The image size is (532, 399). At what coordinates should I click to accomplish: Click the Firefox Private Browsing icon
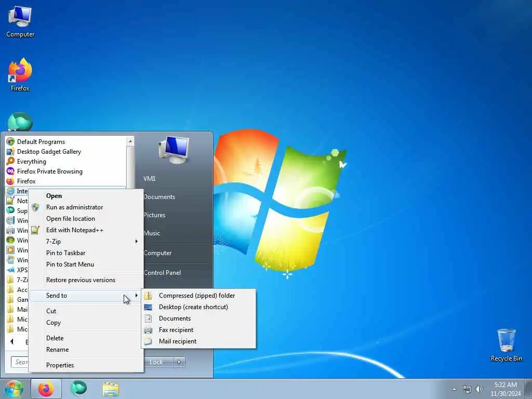pyautogui.click(x=10, y=171)
